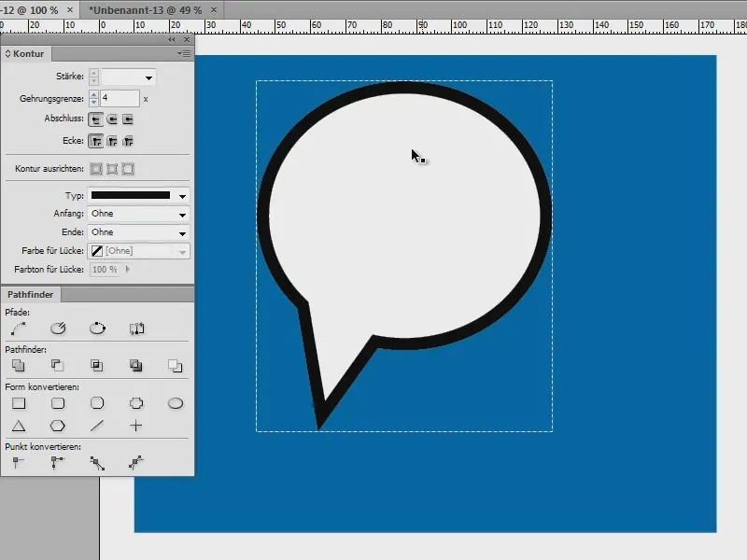Apply the Pathfinder Add shapes icon
Screen dimensions: 747x560
(x=19, y=366)
